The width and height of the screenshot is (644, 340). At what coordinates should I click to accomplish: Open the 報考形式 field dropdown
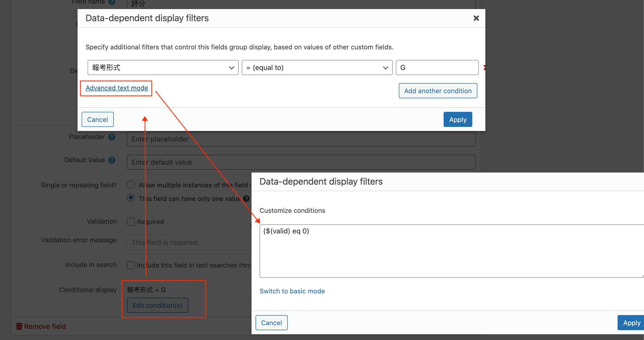click(163, 67)
